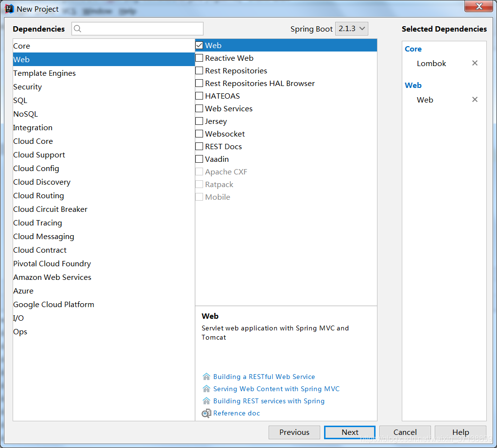Close the New Project window

click(479, 6)
